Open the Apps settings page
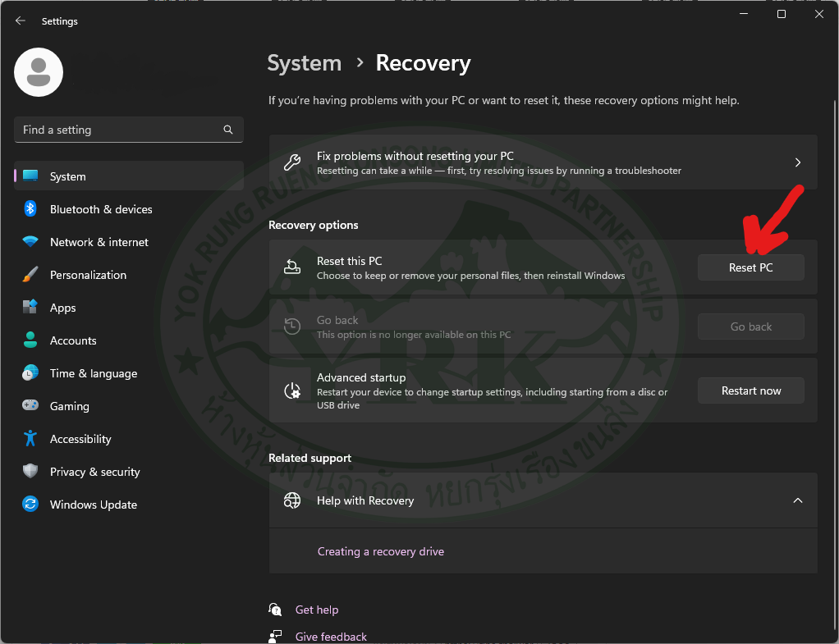Viewport: 839px width, 644px height. pos(128,308)
